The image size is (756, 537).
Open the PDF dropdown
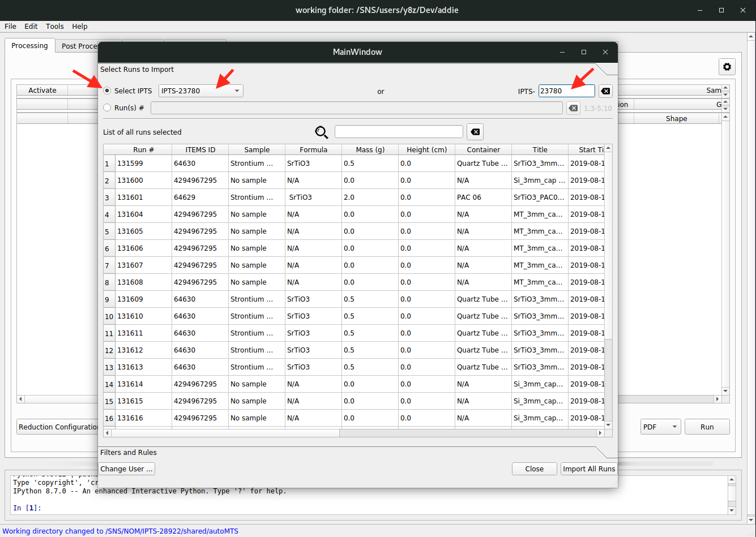point(660,427)
